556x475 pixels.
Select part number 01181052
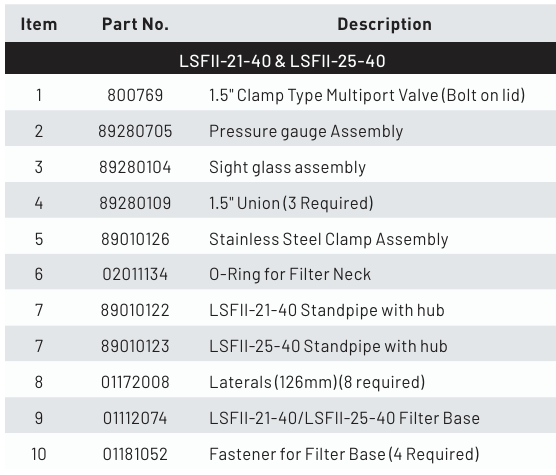pyautogui.click(x=135, y=454)
